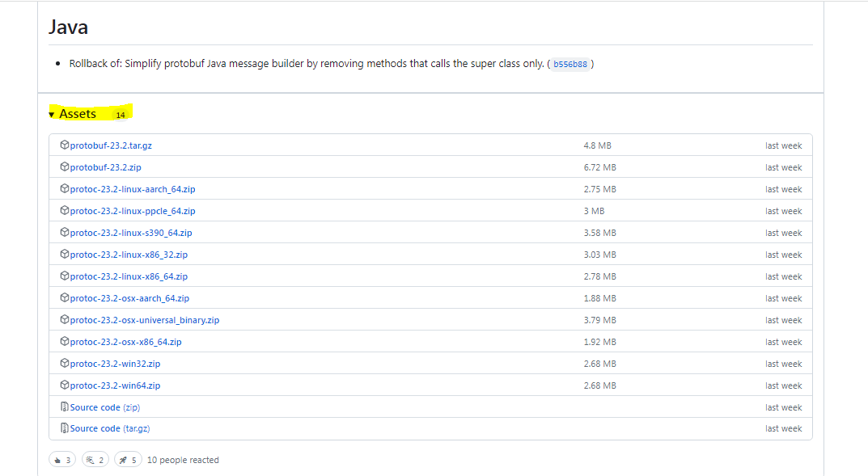868x476 pixels.
Task: Click package icon beside protobuf-23.2.tar.gz
Action: (64, 145)
